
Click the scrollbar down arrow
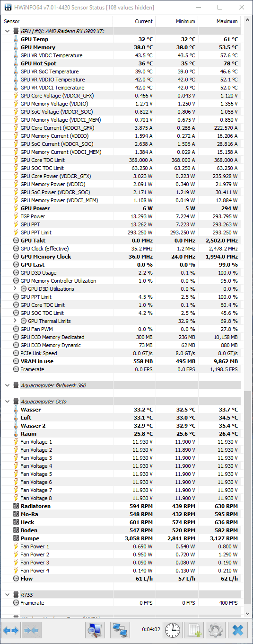coord(248,613)
